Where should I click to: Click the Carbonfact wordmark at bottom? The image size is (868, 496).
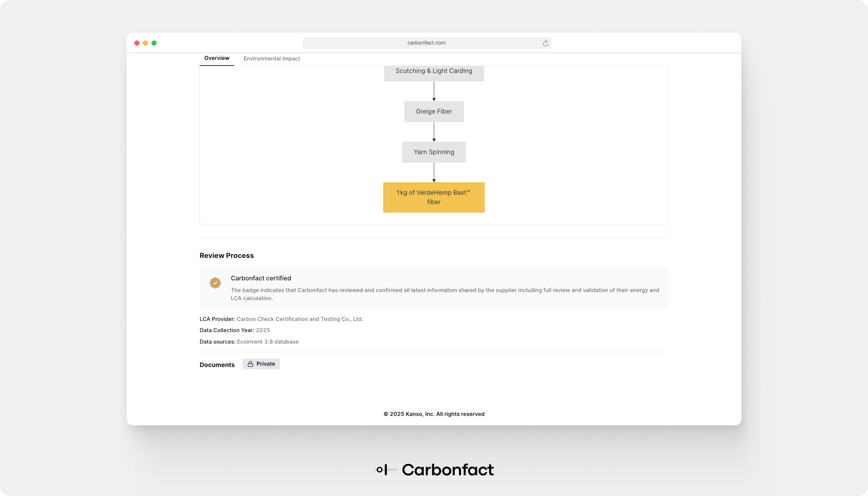point(447,470)
